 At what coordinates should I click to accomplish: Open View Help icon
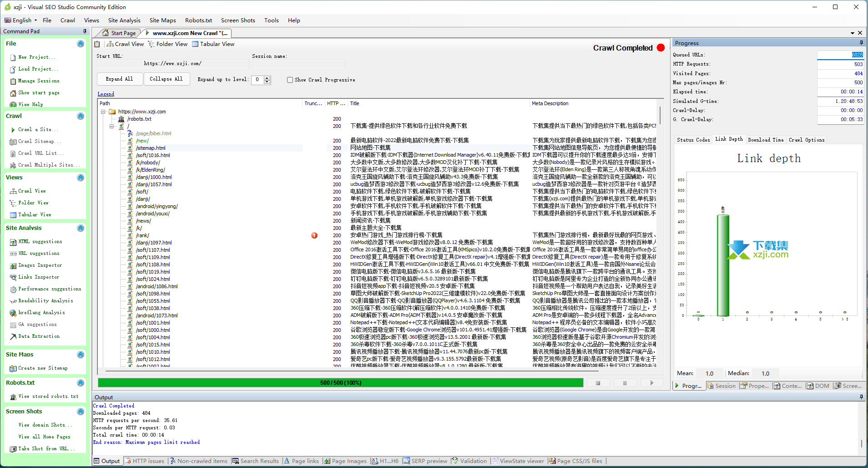(13, 105)
